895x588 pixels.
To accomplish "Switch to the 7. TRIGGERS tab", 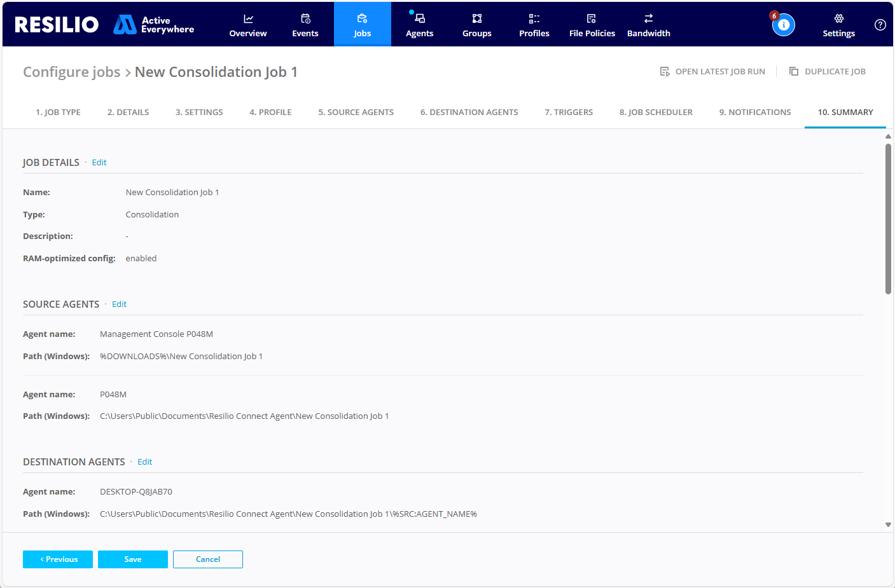I will pyautogui.click(x=568, y=112).
